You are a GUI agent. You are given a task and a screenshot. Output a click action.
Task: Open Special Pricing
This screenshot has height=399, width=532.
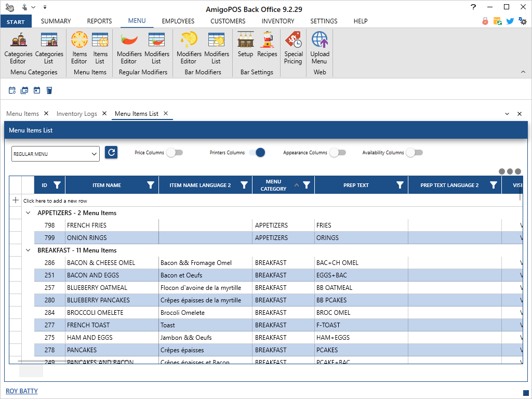tap(293, 48)
